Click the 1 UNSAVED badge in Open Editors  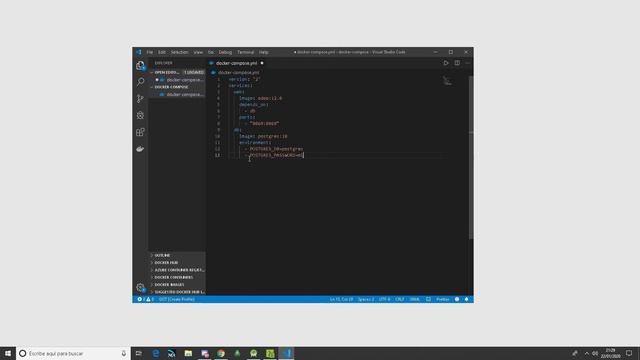(193, 72)
